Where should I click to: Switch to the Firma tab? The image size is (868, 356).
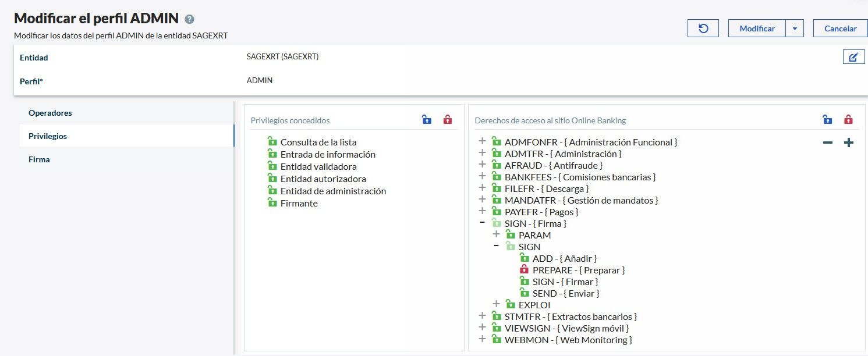point(39,159)
